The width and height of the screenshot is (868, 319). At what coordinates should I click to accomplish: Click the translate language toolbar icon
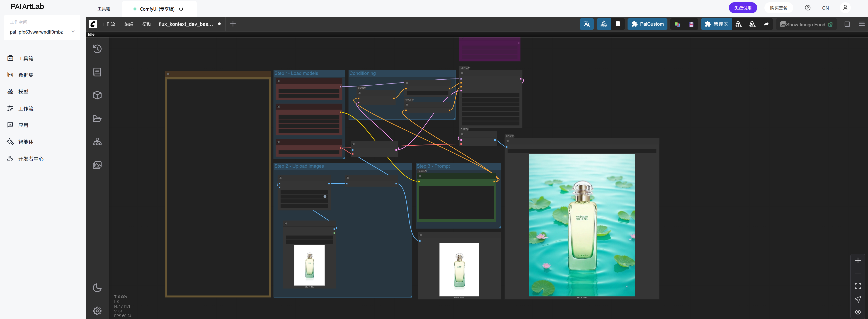pos(586,24)
